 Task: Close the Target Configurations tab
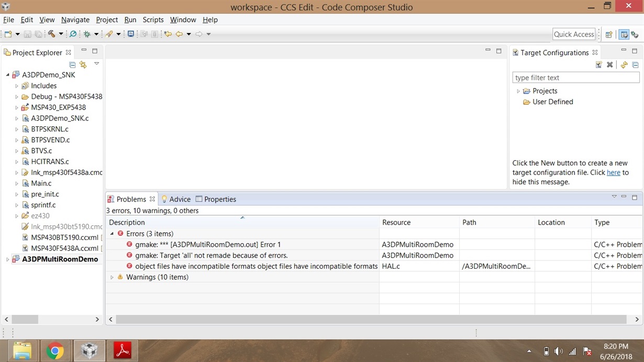point(595,52)
